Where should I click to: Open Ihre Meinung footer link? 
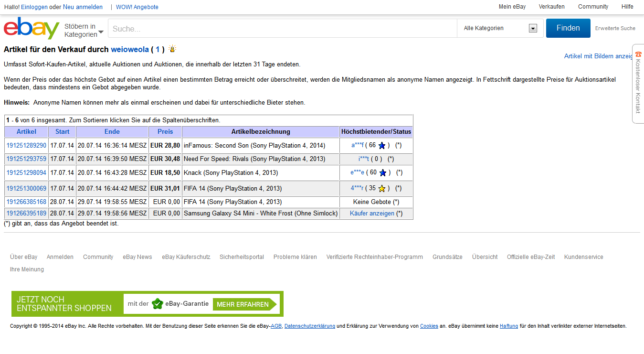pos(27,269)
